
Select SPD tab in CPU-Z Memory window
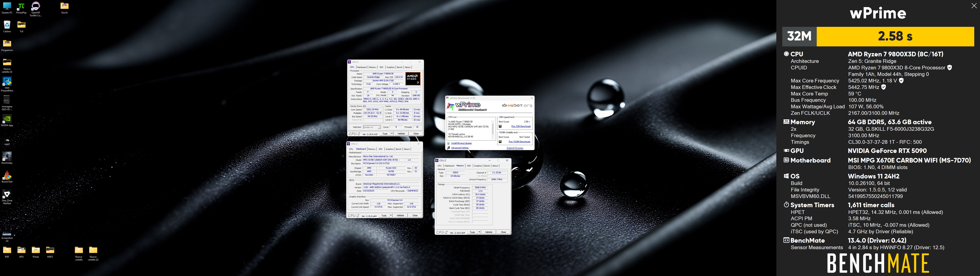pyautogui.click(x=469, y=166)
